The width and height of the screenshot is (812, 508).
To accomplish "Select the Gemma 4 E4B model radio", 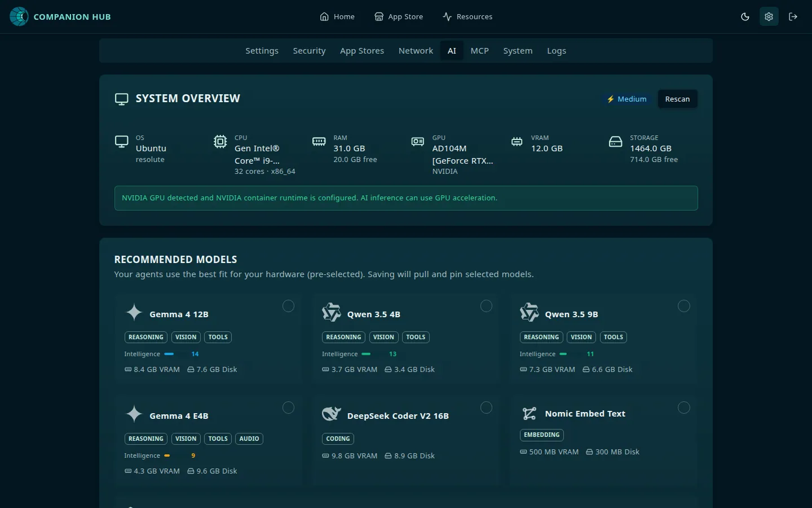I will coord(288,408).
